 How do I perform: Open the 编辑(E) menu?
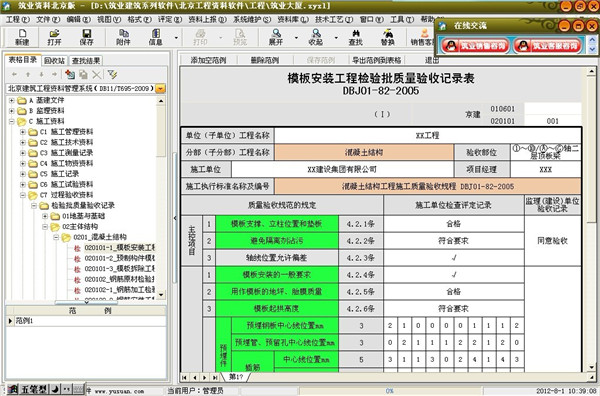pos(78,20)
